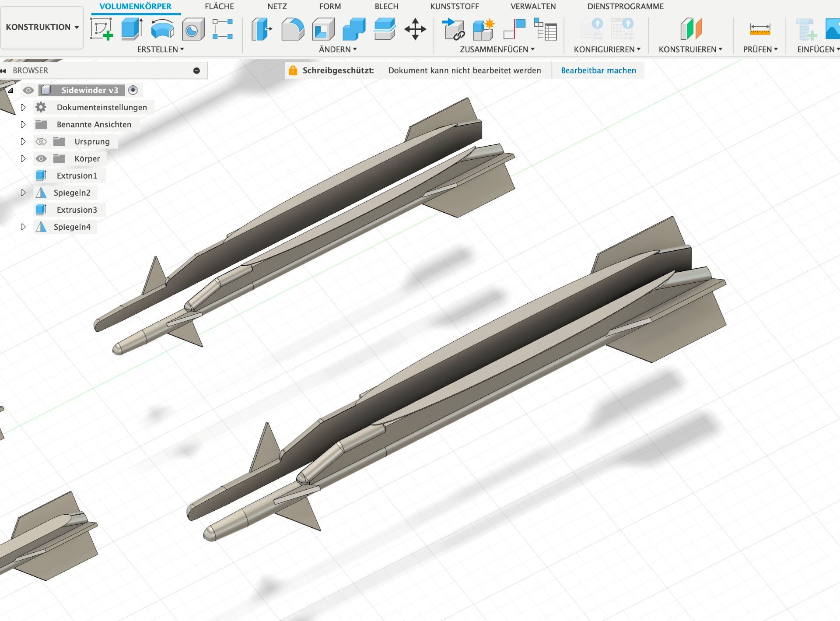Activate the Sidewinder v3 radio button

pos(133,90)
